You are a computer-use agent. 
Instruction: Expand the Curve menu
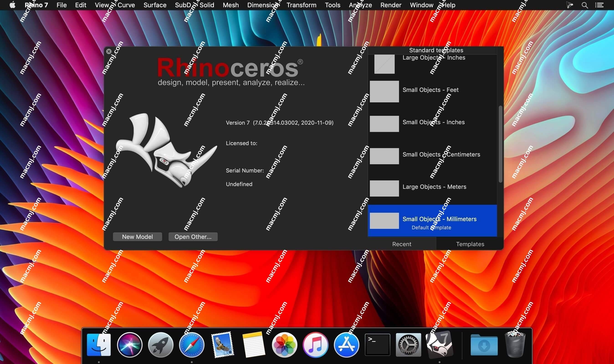(x=126, y=5)
